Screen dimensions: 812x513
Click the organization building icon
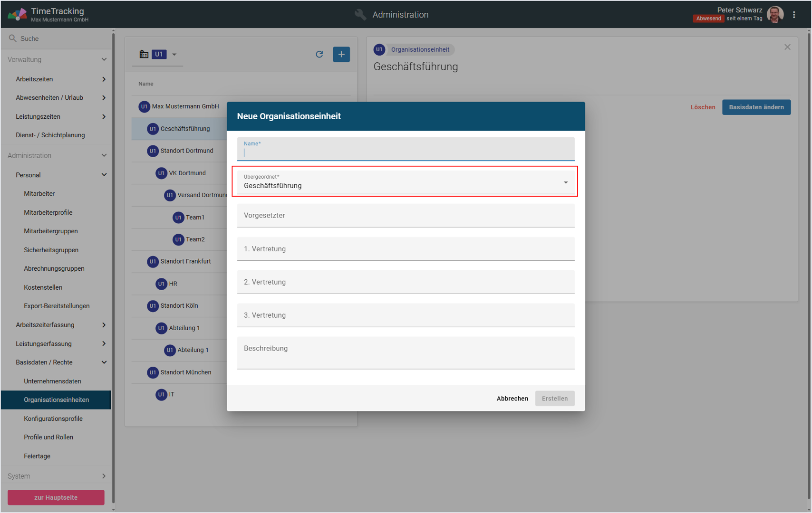point(144,54)
